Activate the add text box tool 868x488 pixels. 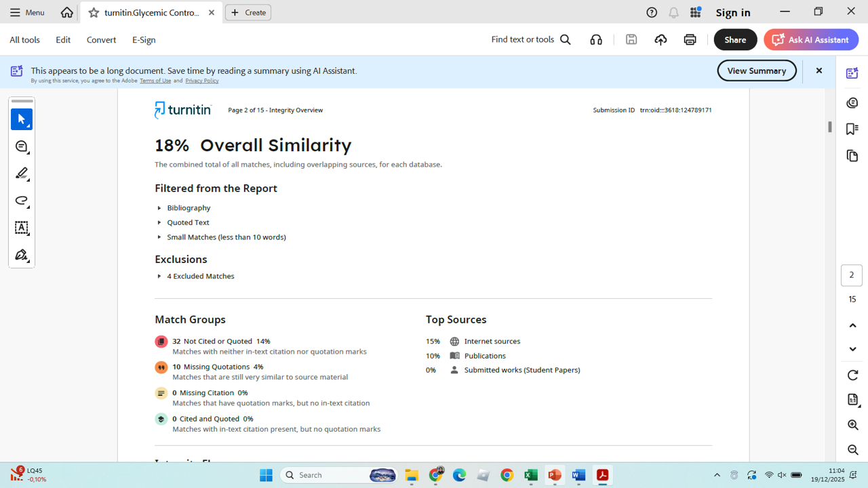click(x=22, y=228)
